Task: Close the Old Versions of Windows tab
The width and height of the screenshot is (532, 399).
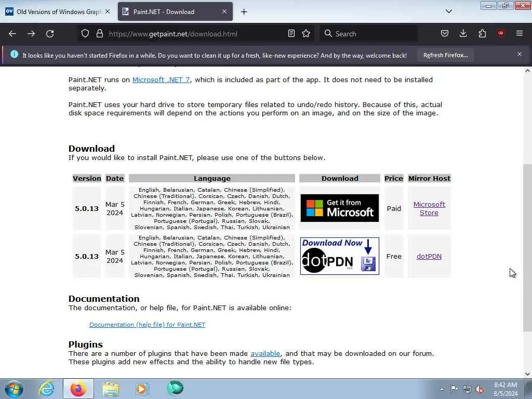Action: [108, 11]
